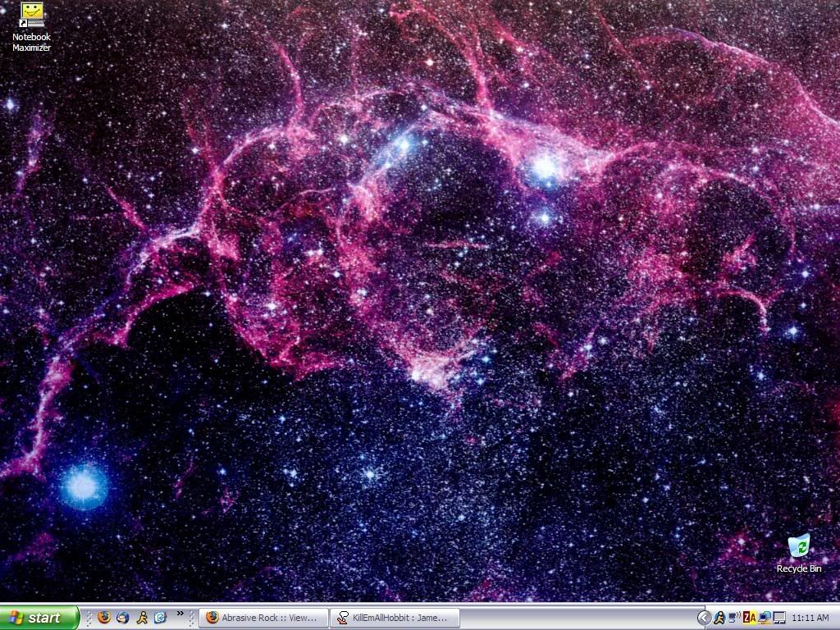Screen dimensions: 840x630
Task: Open ZoneAlarm ZA tray icon
Action: [750, 618]
